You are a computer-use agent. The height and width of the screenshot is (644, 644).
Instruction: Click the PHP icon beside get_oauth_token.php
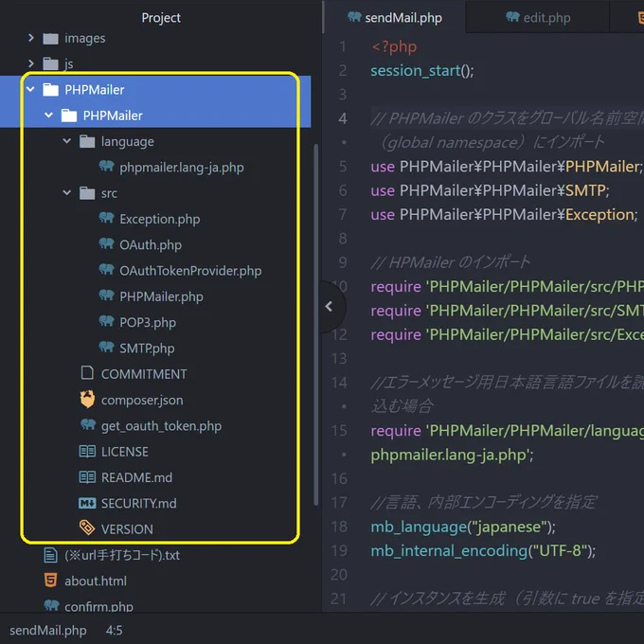(x=88, y=425)
